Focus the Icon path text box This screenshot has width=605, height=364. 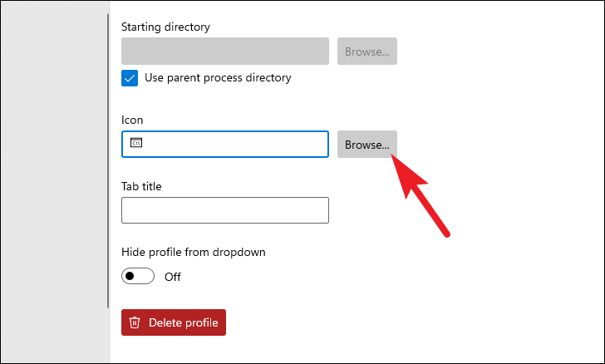click(x=225, y=145)
